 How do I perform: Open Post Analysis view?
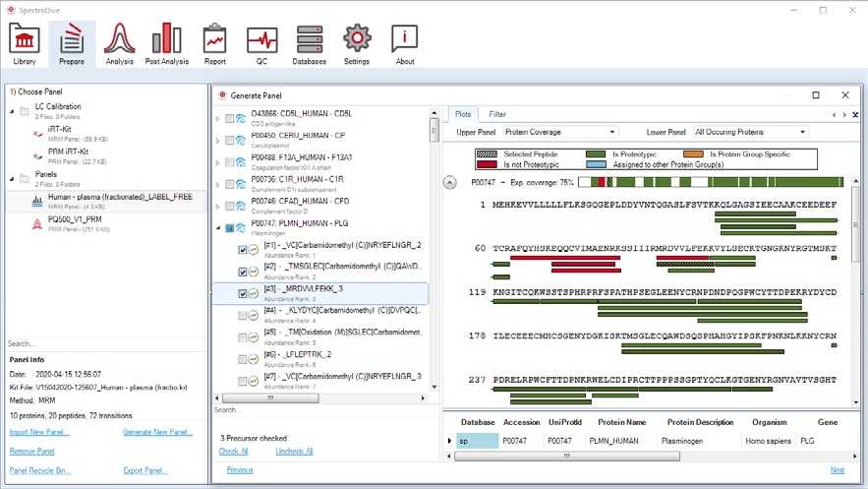167,44
